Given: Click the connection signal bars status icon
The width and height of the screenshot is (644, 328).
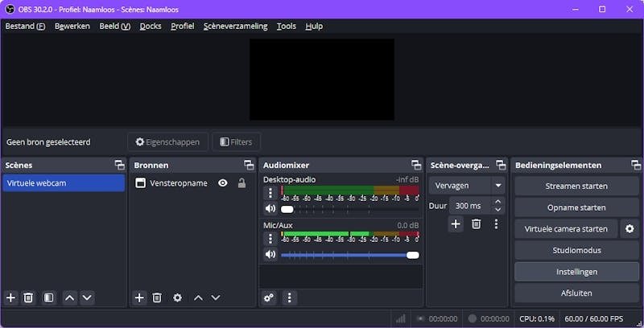Looking at the screenshot, I should pos(401,318).
